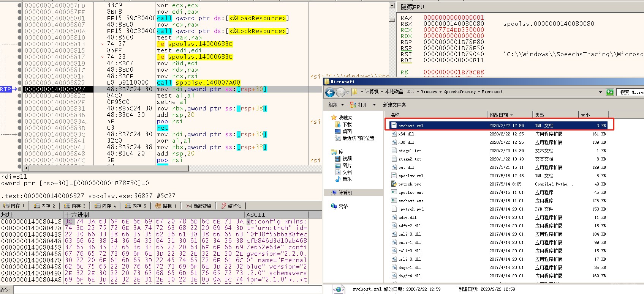
Task: Toggle breakpoint dot at address 0000000140006822
Action: [x=19, y=83]
